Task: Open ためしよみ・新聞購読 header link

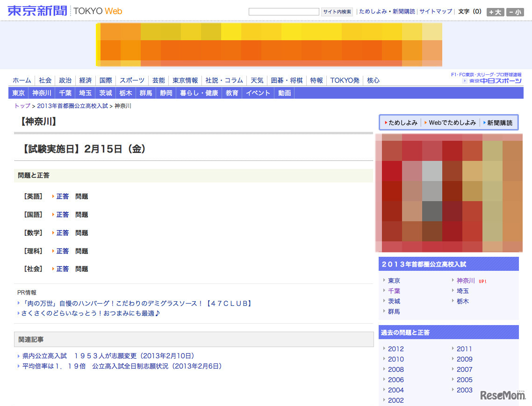Action: (387, 12)
